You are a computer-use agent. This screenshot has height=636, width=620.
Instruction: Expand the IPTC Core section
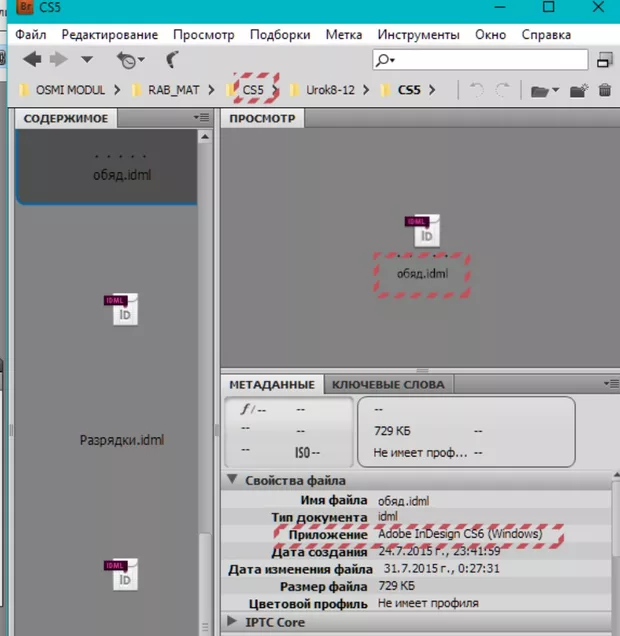pyautogui.click(x=232, y=621)
